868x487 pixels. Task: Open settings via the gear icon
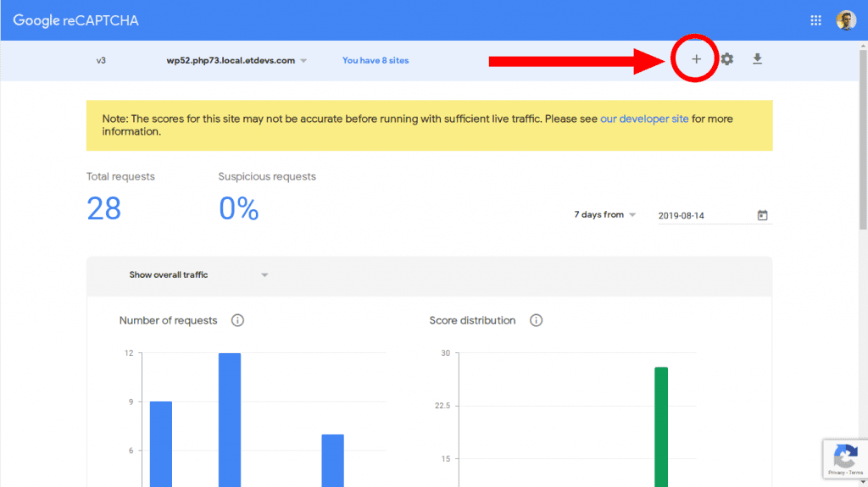[727, 59]
